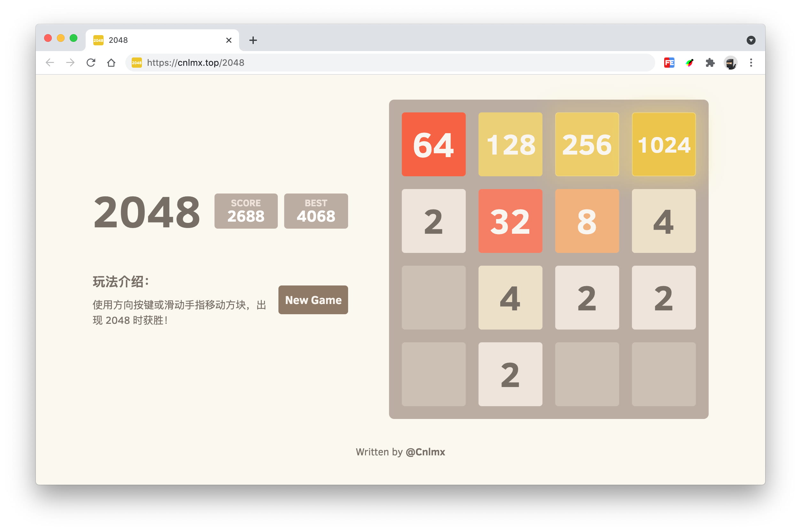Open the Extensions puzzle piece menu
Image resolution: width=801 pixels, height=532 pixels.
click(x=710, y=63)
